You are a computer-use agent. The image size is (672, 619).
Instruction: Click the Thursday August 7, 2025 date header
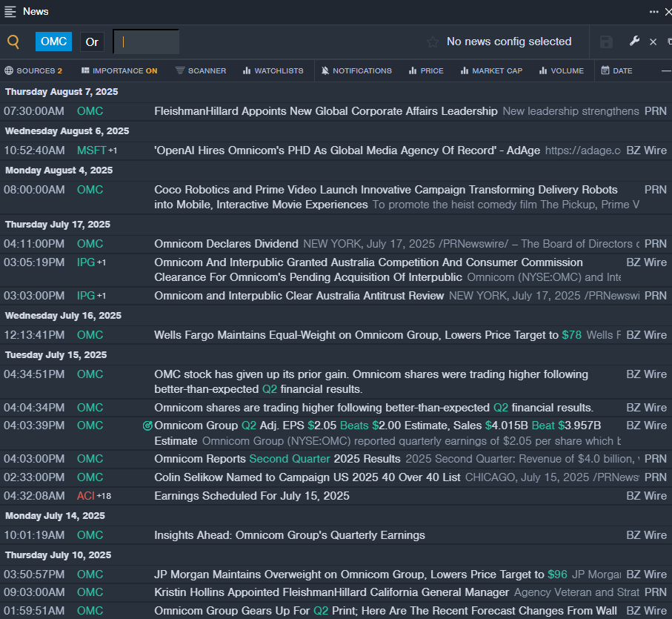point(61,92)
